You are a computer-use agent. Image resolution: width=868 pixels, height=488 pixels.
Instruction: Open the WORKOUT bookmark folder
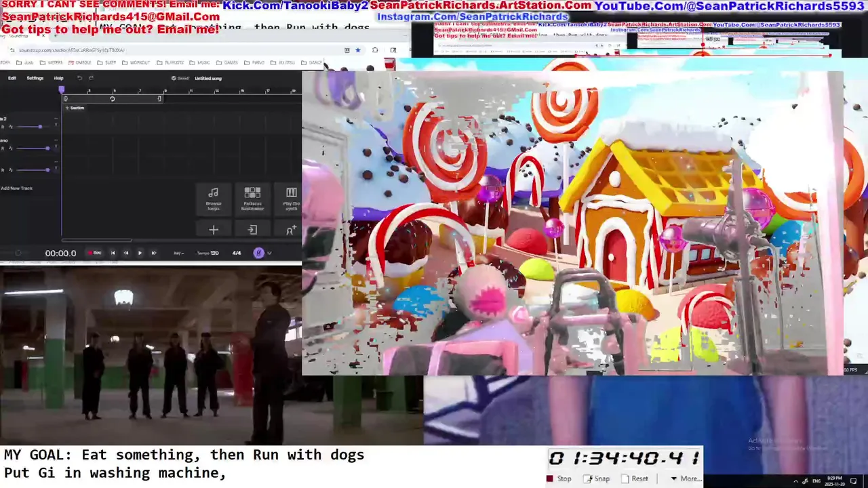pyautogui.click(x=136, y=62)
